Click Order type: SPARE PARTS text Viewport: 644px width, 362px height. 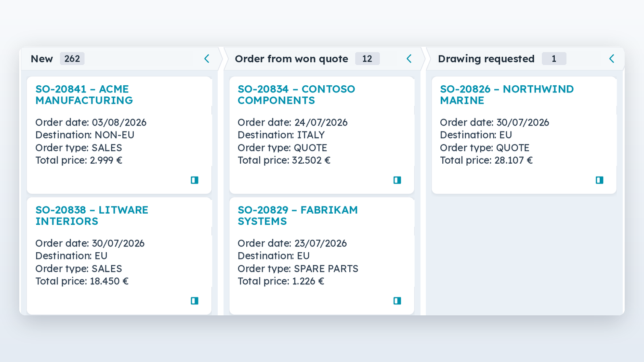(298, 268)
